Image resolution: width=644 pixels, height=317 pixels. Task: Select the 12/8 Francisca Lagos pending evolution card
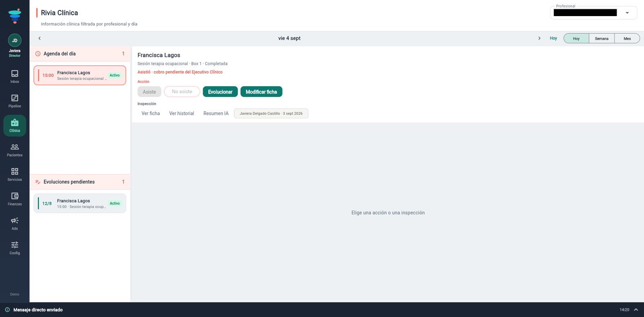80,203
